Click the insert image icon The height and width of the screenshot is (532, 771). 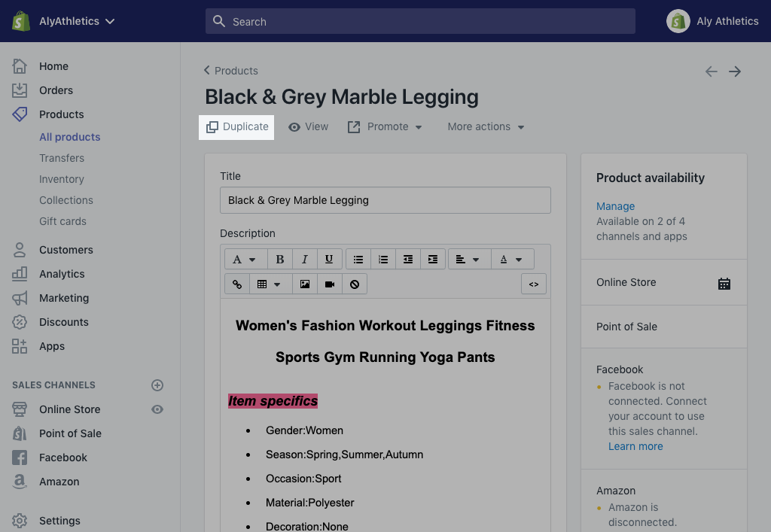pos(305,284)
